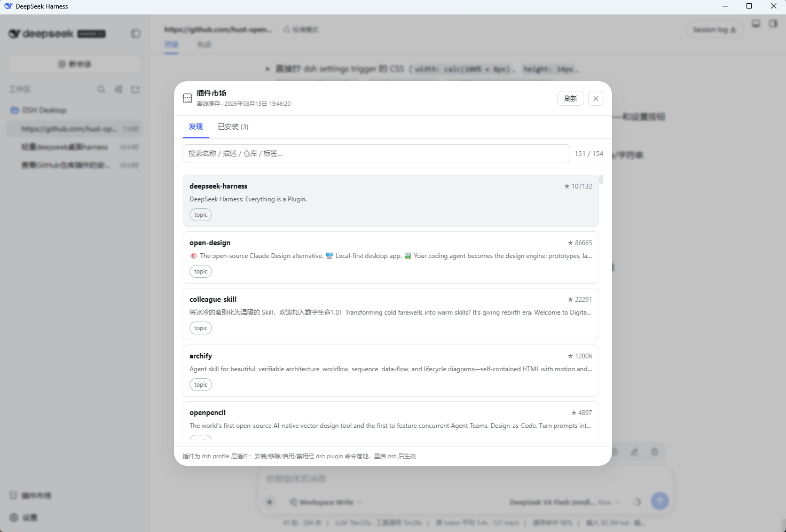This screenshot has width=786, height=532.
Task: Minimize the DeepSeek Harness window
Action: 725,6
